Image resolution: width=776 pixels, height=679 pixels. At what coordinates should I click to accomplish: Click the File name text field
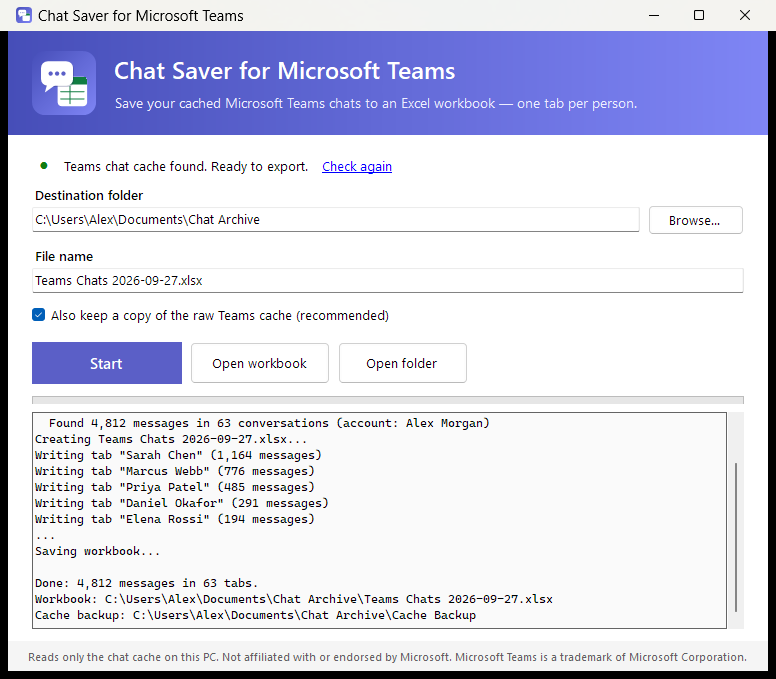pyautogui.click(x=388, y=281)
